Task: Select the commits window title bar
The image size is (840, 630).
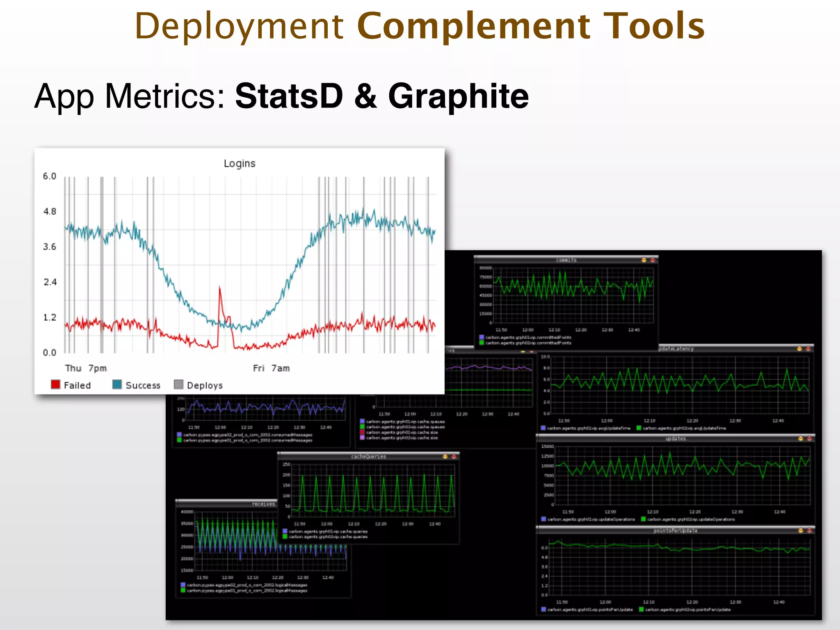Action: [x=566, y=260]
